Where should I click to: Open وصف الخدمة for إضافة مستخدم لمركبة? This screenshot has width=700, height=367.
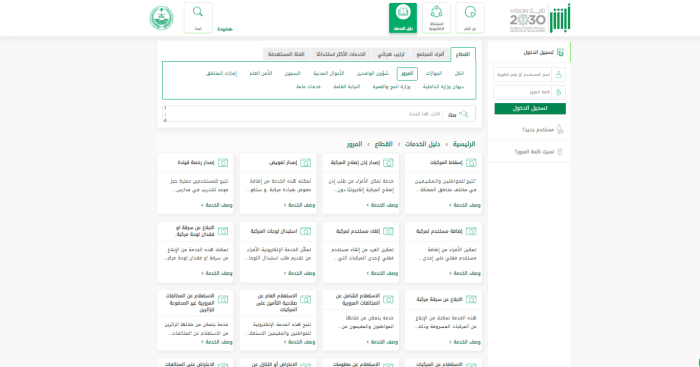[x=465, y=273]
